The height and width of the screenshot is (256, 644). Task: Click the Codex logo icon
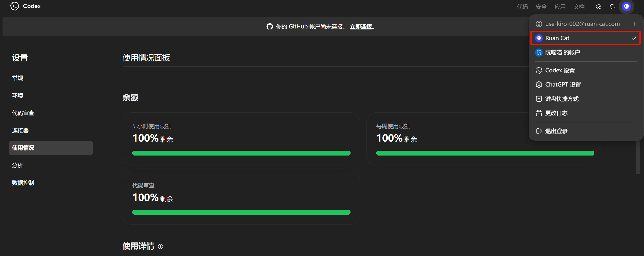tap(15, 6)
